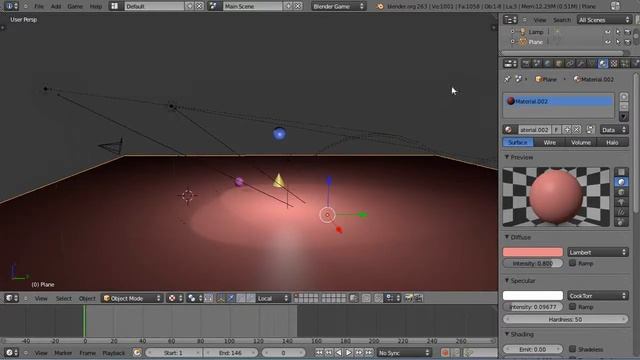Open the CookTorr specular shader dropdown
Viewport: 640px width, 360px height.
pyautogui.click(x=598, y=296)
